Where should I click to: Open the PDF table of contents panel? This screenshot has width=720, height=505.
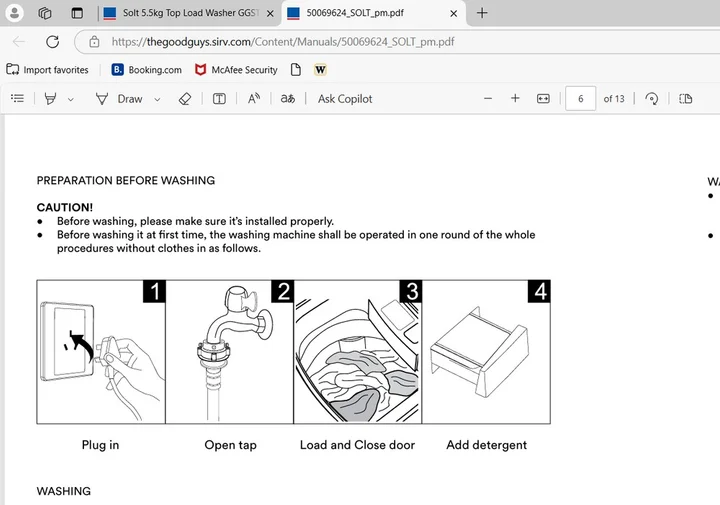point(16,99)
